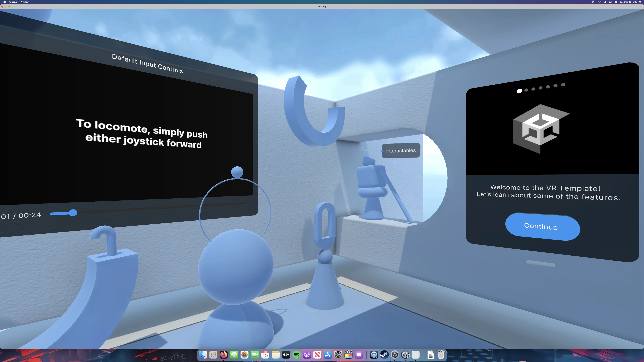This screenshot has height=362, width=644.
Task: Open QuickTime Player from the Dock
Action: (374, 354)
